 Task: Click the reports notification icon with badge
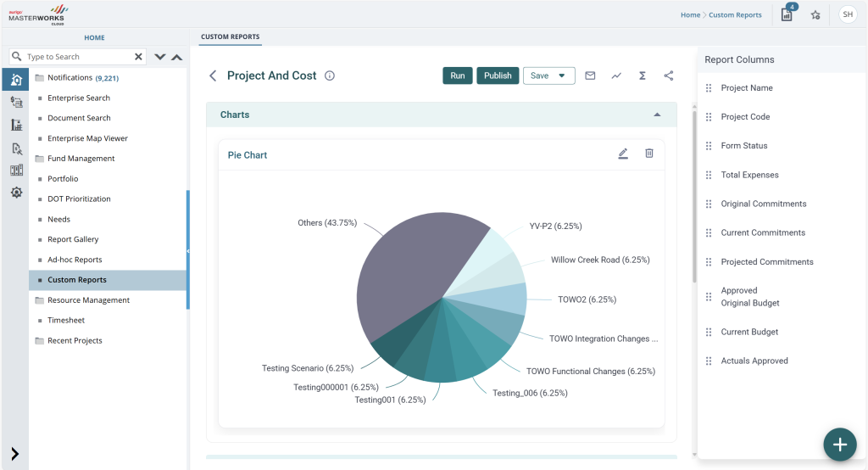coord(787,14)
